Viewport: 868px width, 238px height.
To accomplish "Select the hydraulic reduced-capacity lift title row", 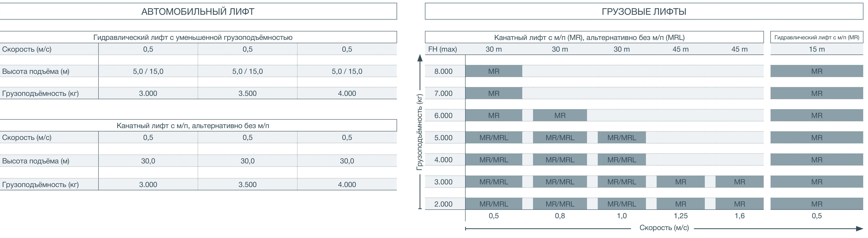I will pyautogui.click(x=198, y=37).
